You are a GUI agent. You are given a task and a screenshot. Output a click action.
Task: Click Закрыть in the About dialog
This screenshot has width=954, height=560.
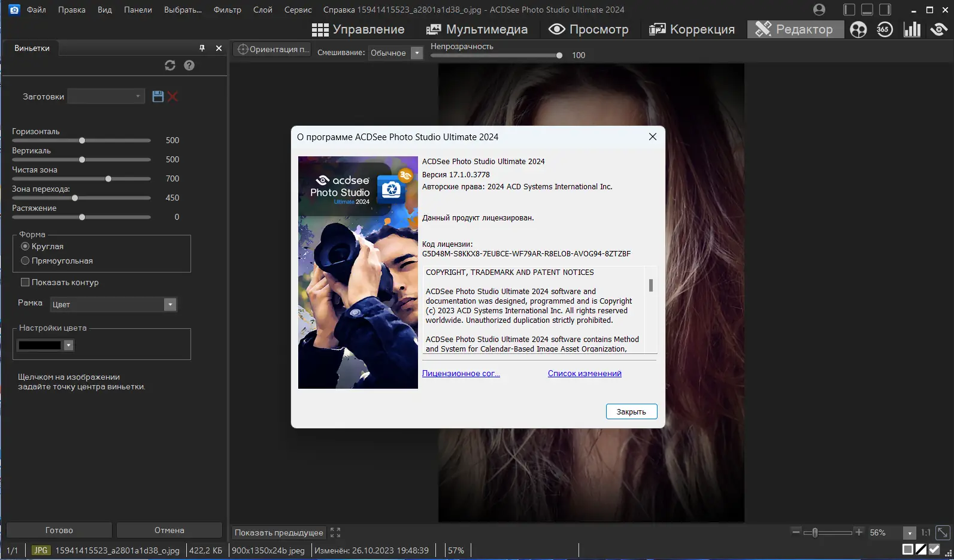631,411
